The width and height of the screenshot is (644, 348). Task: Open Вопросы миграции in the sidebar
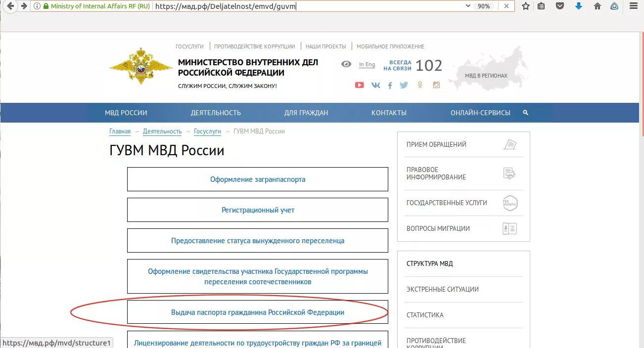coord(438,228)
